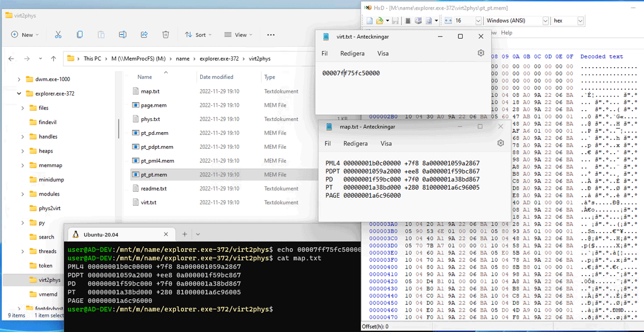Open the hex offset base dropdown
The height and width of the screenshot is (332, 644).
click(x=580, y=20)
